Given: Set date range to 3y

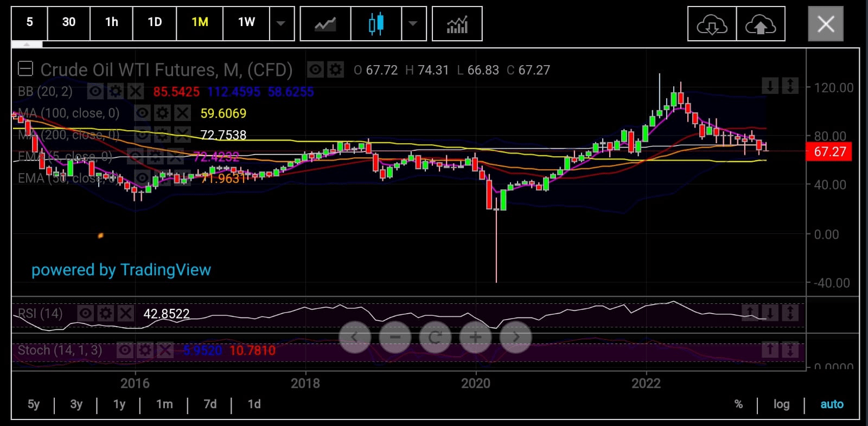Looking at the screenshot, I should point(76,404).
